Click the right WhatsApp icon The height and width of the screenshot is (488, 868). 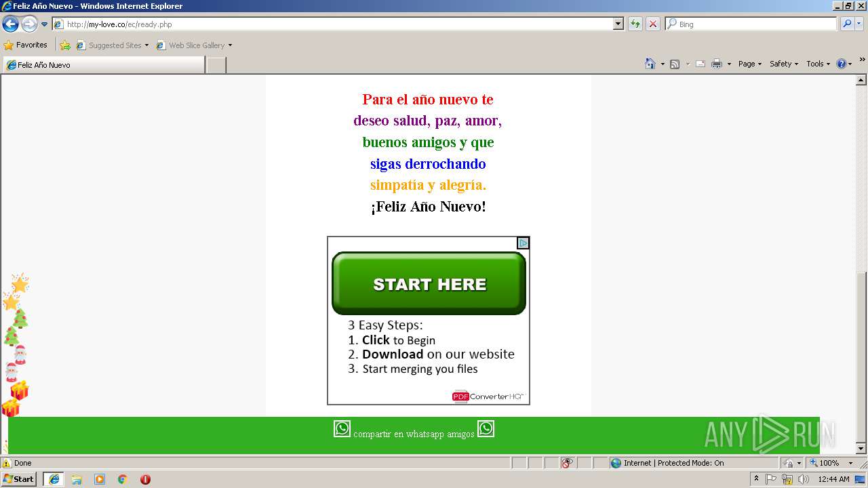pos(486,428)
